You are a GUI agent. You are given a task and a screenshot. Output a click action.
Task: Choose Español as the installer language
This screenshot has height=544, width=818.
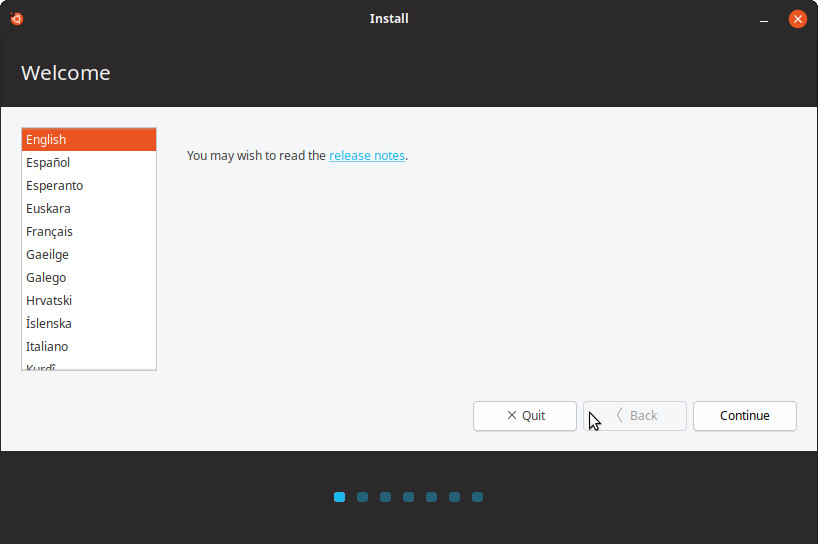[x=88, y=163]
